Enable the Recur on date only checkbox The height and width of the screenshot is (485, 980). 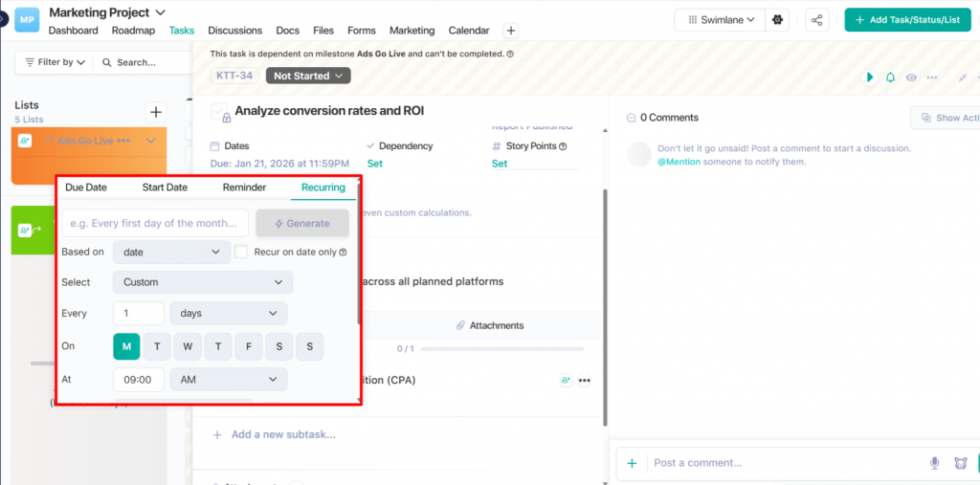[x=241, y=252]
